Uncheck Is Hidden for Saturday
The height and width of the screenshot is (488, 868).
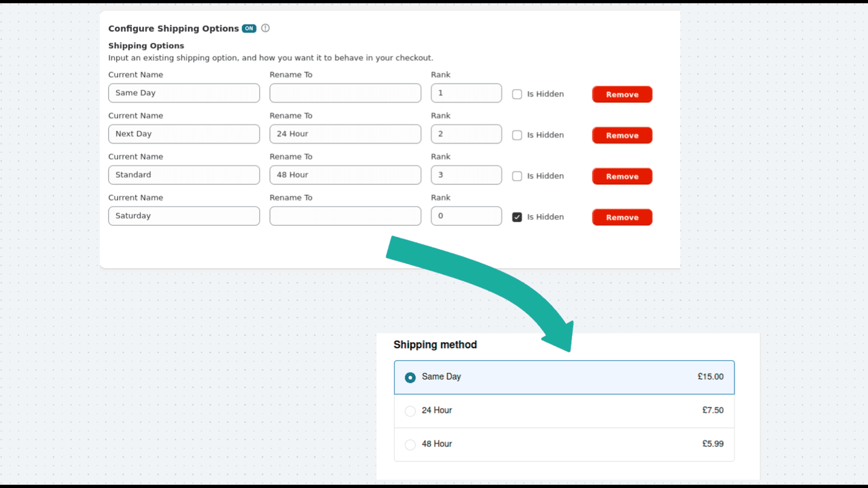[517, 216]
